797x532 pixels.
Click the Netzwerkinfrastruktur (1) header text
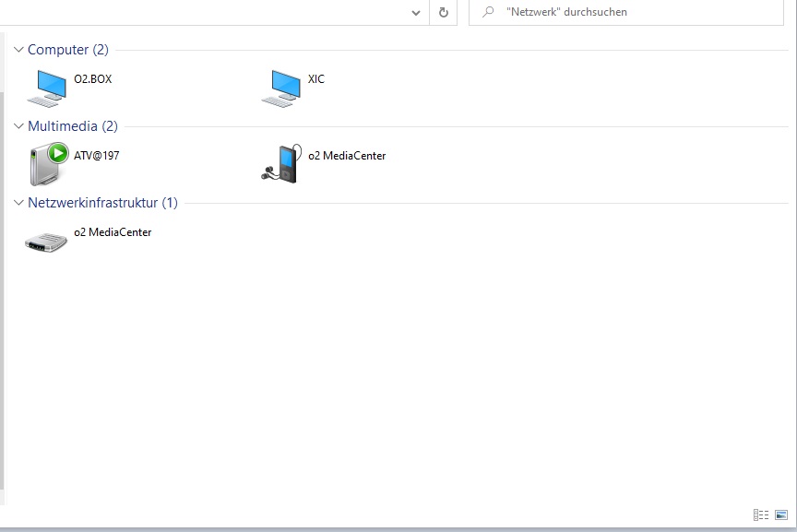(x=102, y=203)
